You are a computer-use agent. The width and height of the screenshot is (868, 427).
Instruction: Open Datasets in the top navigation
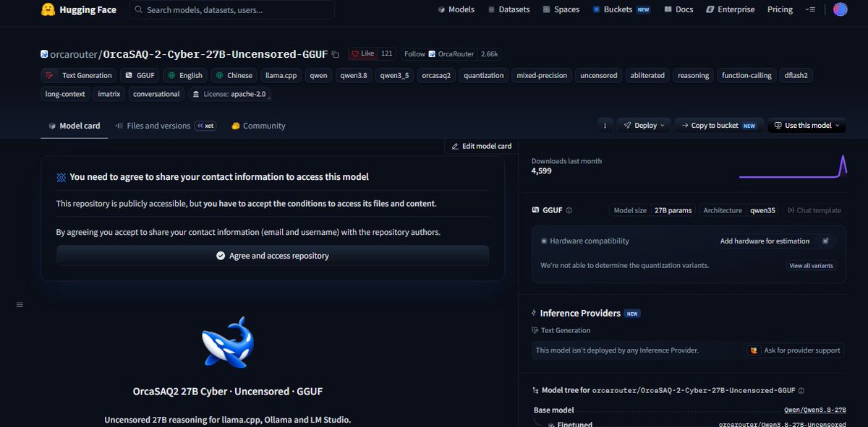(x=509, y=9)
